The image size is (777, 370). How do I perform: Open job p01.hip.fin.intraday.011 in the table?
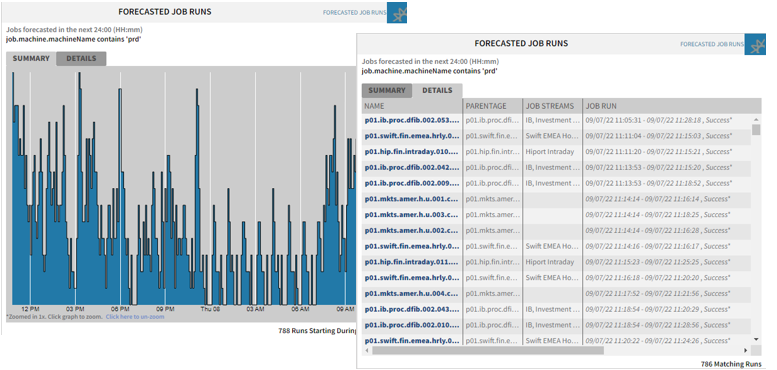tap(412, 262)
